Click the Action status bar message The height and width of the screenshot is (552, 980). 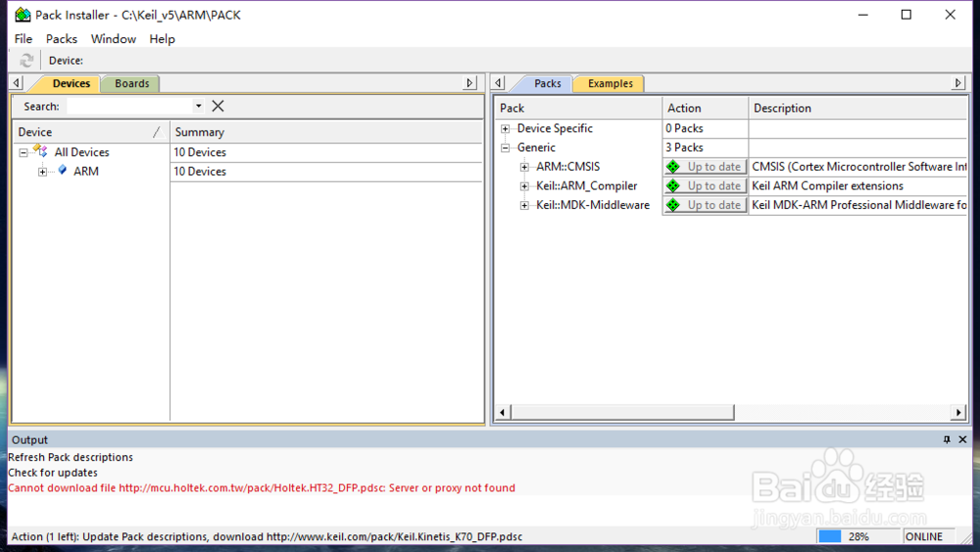tap(267, 536)
